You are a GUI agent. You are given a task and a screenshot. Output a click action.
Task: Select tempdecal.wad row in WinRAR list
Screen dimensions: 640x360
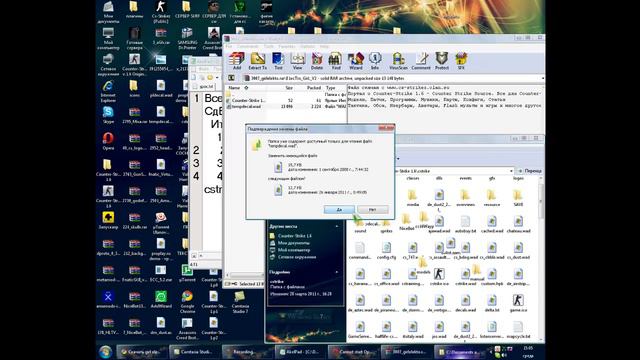pos(286,107)
